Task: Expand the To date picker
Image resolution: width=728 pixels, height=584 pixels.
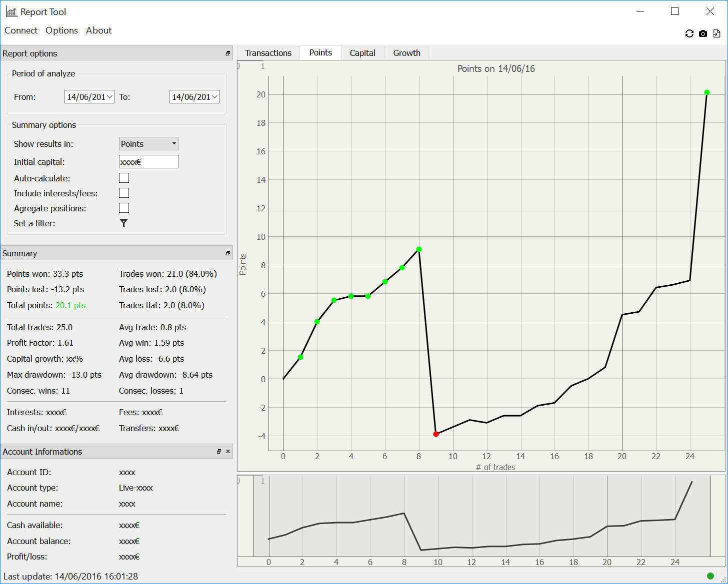Action: [215, 97]
